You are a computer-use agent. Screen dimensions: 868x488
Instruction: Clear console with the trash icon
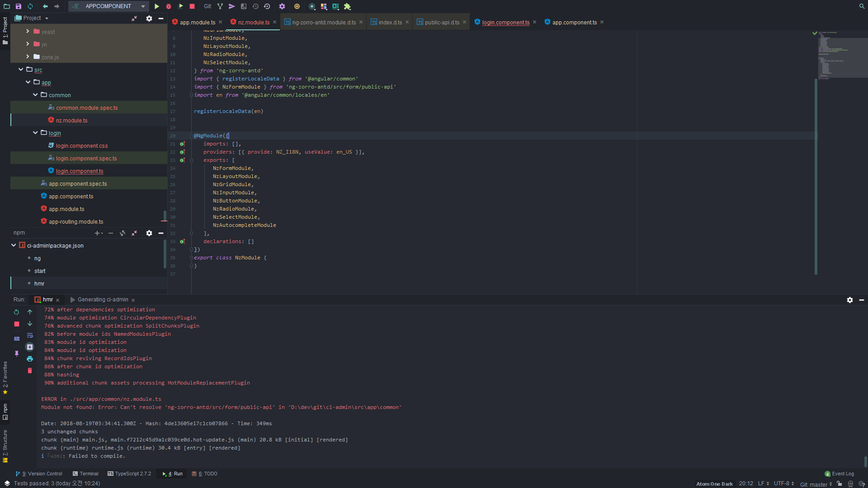click(30, 371)
